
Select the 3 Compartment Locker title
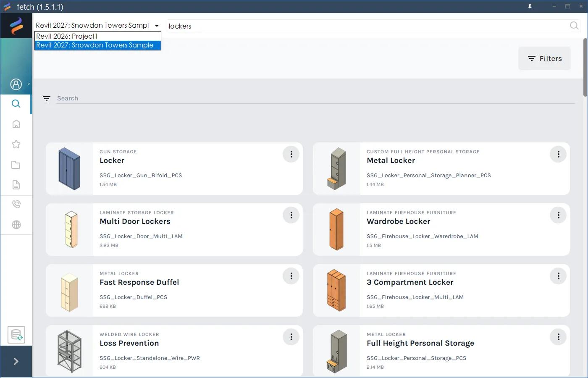410,282
